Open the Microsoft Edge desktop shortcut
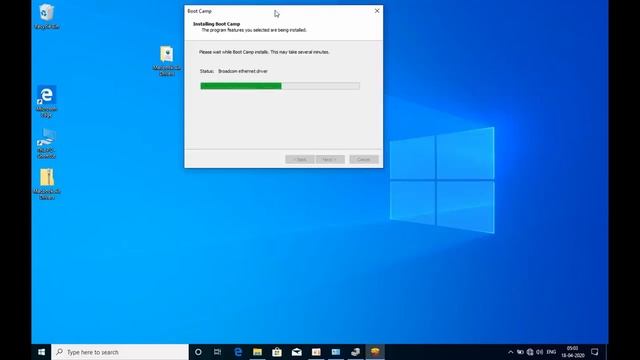 (x=46, y=101)
